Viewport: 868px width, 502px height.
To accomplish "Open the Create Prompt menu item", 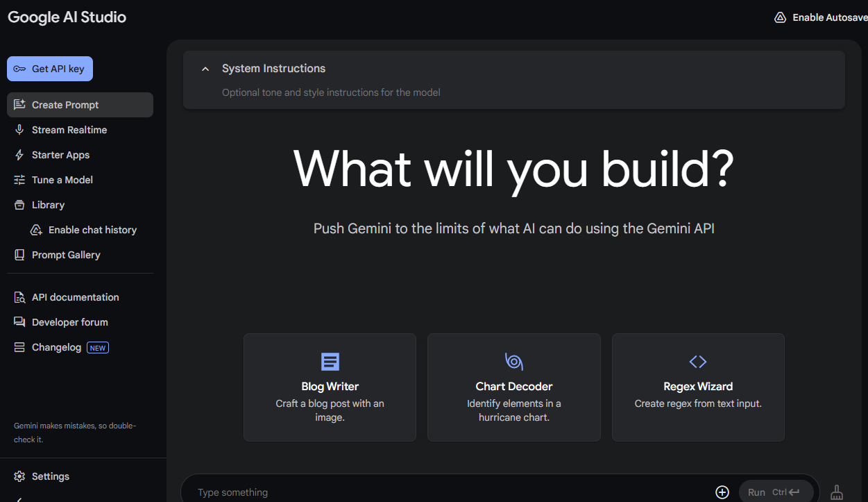I will tap(80, 105).
